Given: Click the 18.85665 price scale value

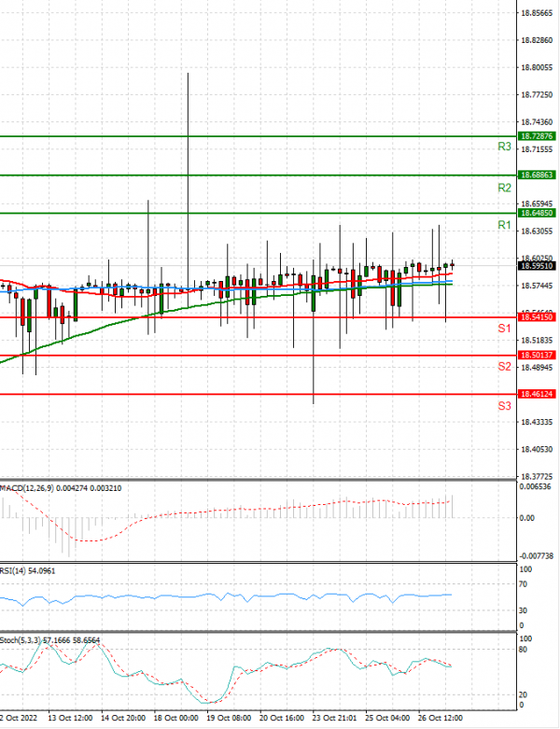Looking at the screenshot, I should coord(537,13).
